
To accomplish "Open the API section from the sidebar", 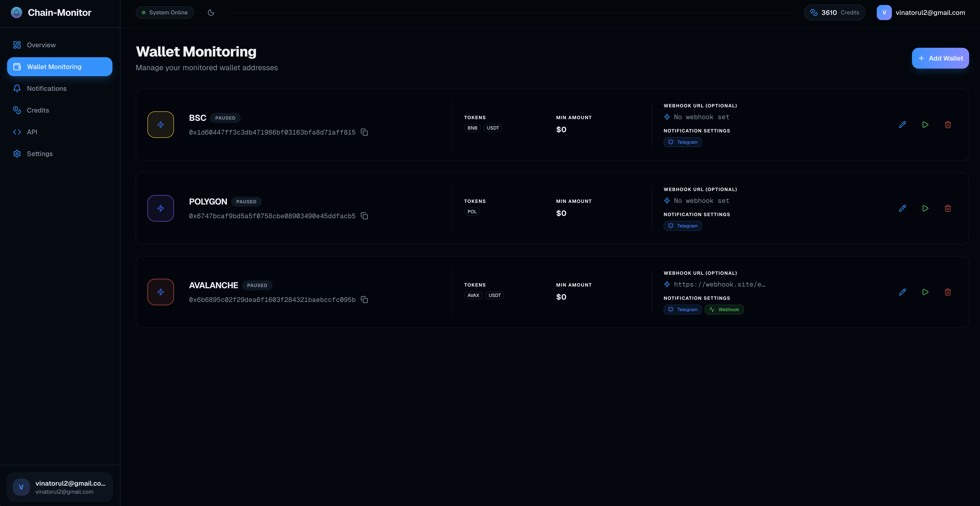I will tap(32, 132).
